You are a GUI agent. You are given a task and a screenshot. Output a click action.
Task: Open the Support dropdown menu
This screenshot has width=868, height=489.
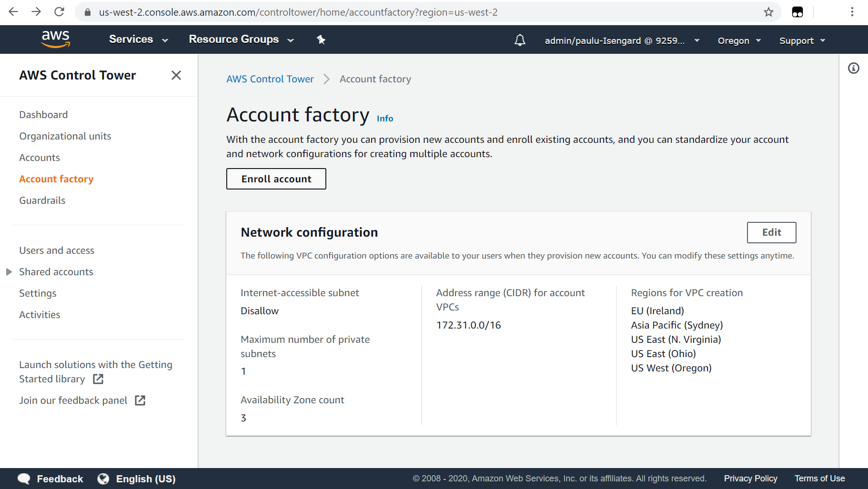click(x=802, y=40)
